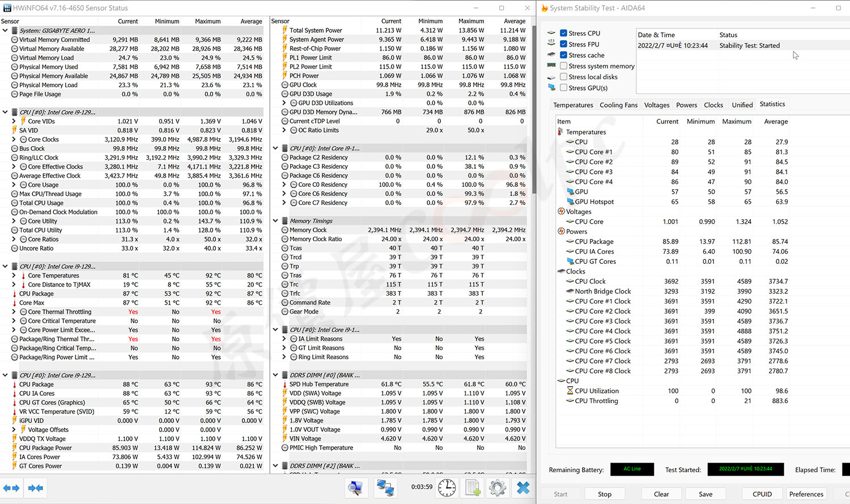Click the clock icon in HWiNFO toolbar
Image resolution: width=850 pixels, height=504 pixels.
[447, 488]
